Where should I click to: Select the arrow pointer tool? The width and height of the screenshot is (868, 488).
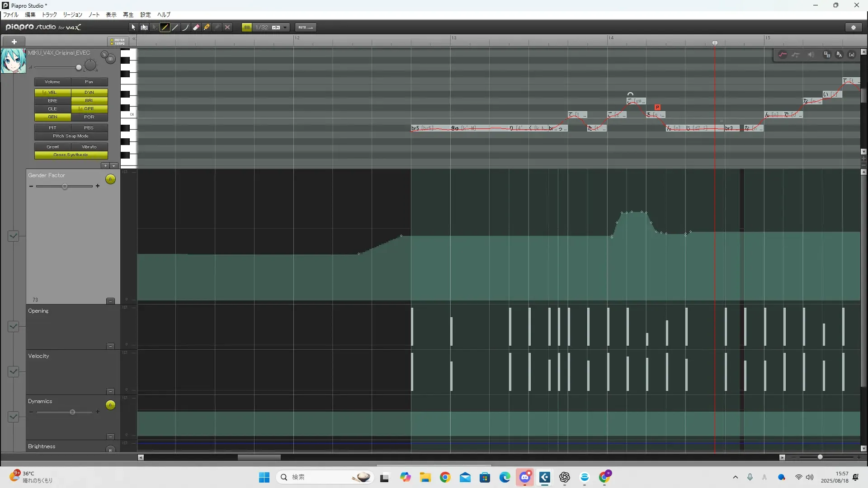[133, 28]
